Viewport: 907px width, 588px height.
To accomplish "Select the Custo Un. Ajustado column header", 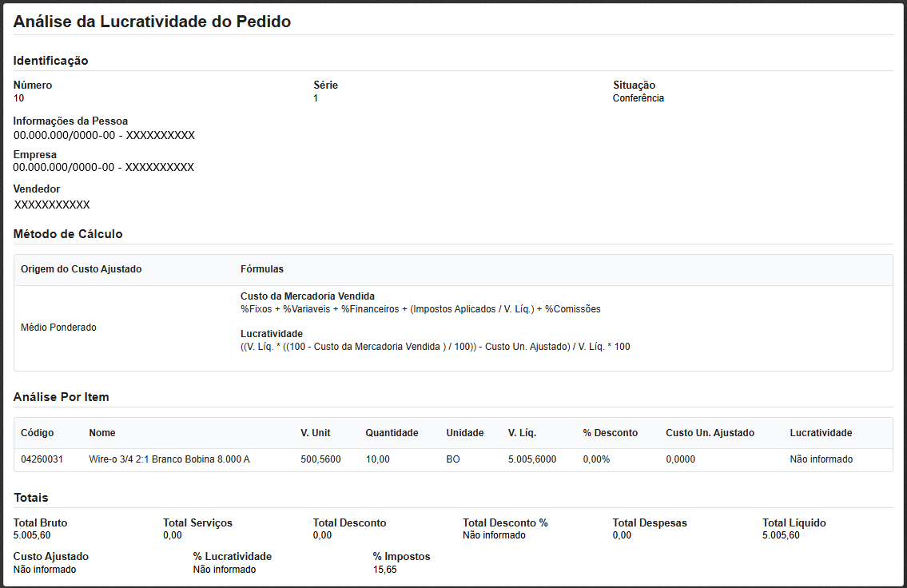I will coord(710,433).
